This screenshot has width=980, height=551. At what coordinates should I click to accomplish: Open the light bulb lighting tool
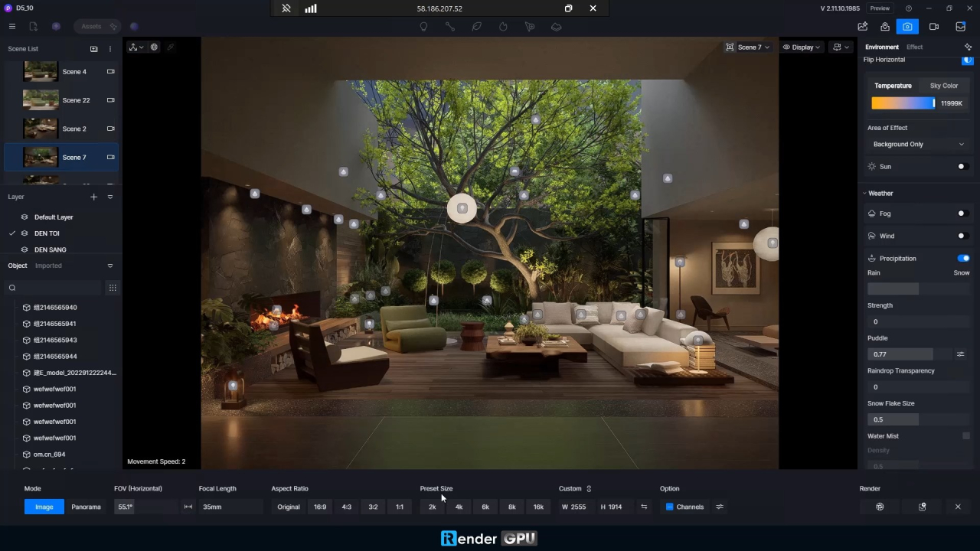coord(423,27)
